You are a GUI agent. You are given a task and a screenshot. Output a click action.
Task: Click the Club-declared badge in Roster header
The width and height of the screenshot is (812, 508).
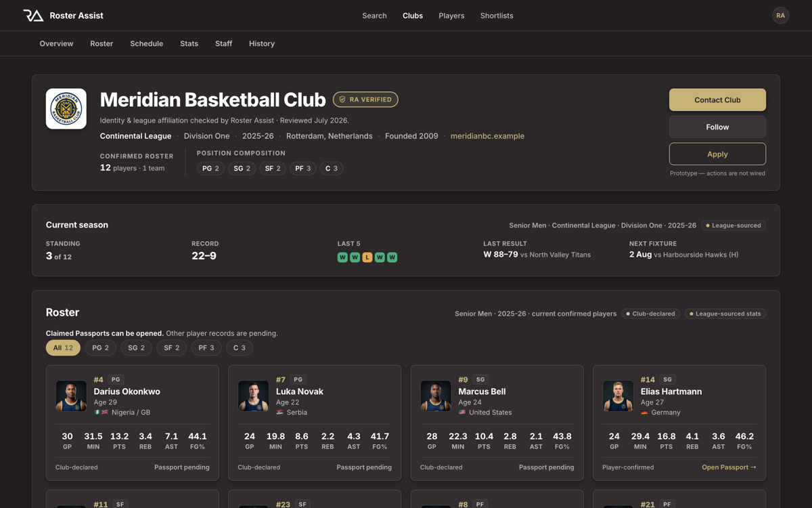point(650,314)
